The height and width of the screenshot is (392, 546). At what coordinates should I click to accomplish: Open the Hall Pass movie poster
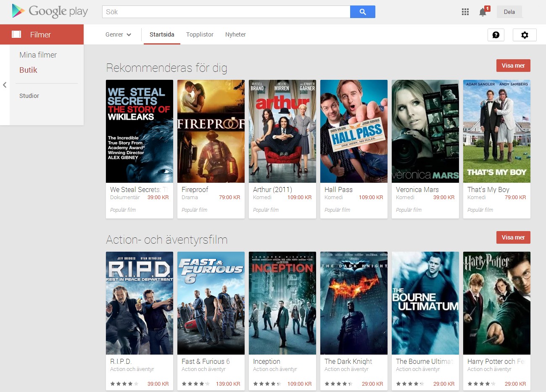(x=353, y=131)
